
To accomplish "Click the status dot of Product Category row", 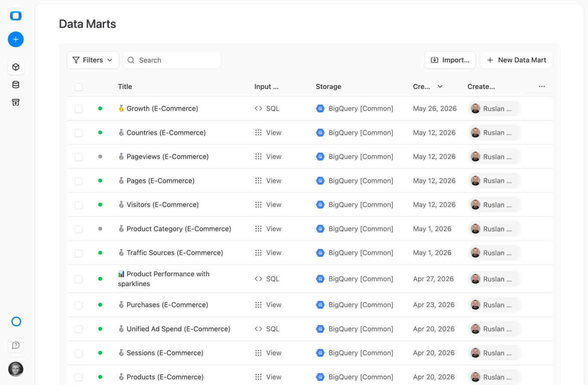I will tap(100, 229).
